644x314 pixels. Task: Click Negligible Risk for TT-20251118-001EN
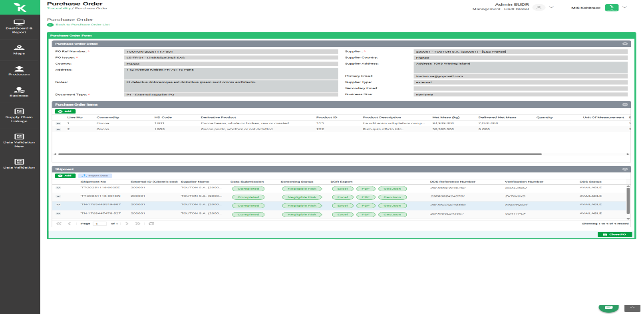pos(301,197)
